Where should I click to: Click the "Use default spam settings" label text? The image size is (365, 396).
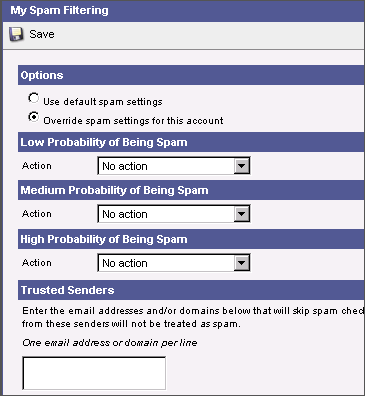[x=103, y=101]
